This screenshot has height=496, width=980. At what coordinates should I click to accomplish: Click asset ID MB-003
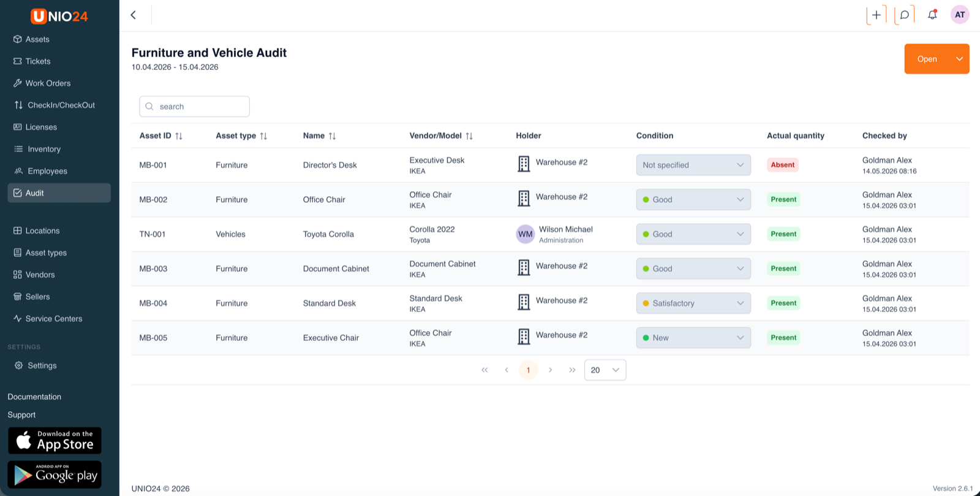153,269
